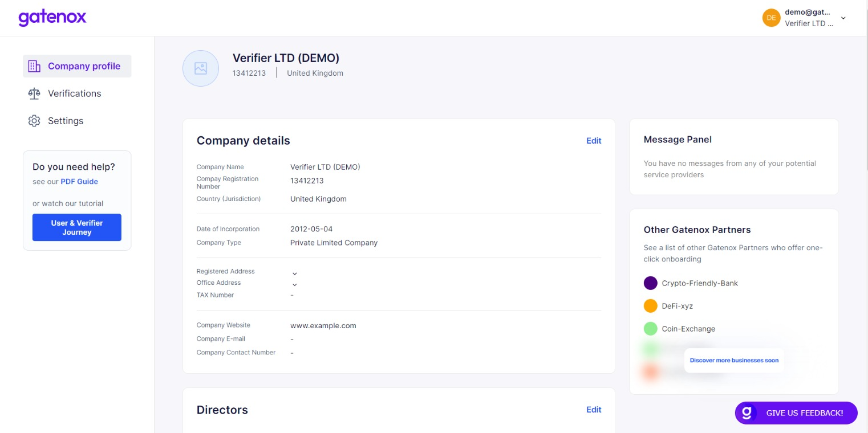Edit the Company details section
This screenshot has height=433, width=868.
click(x=594, y=141)
